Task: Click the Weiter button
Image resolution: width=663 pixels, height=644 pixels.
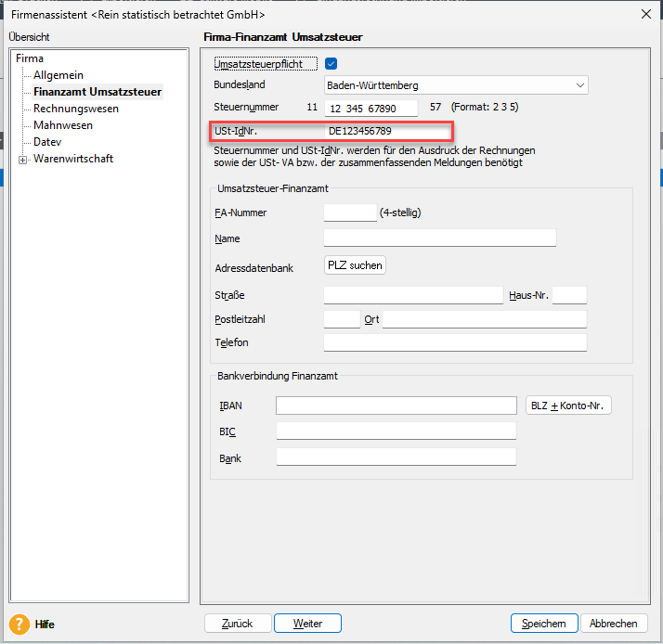Action: point(307,624)
